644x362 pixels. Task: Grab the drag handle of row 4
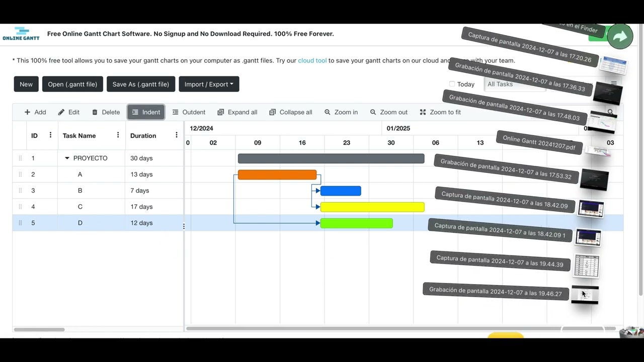20,207
